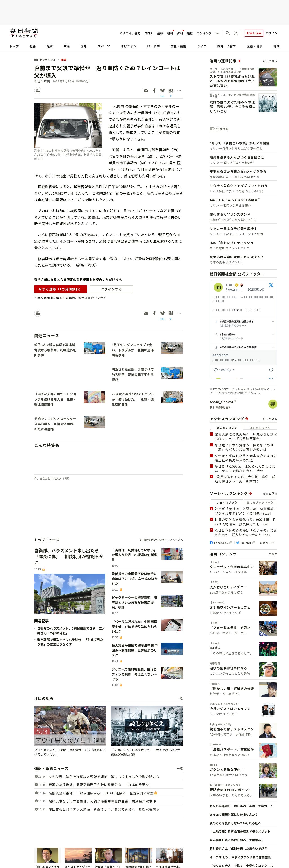The height and width of the screenshot is (868, 289).
Task: Expand trend #検察庁法改正案に抗議します chevron
Action: [273, 322]
